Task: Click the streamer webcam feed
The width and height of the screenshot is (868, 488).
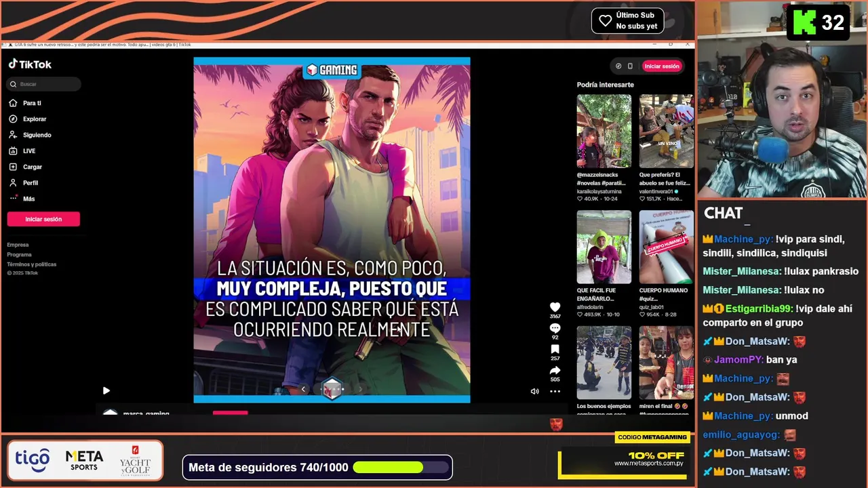Action: 782,100
